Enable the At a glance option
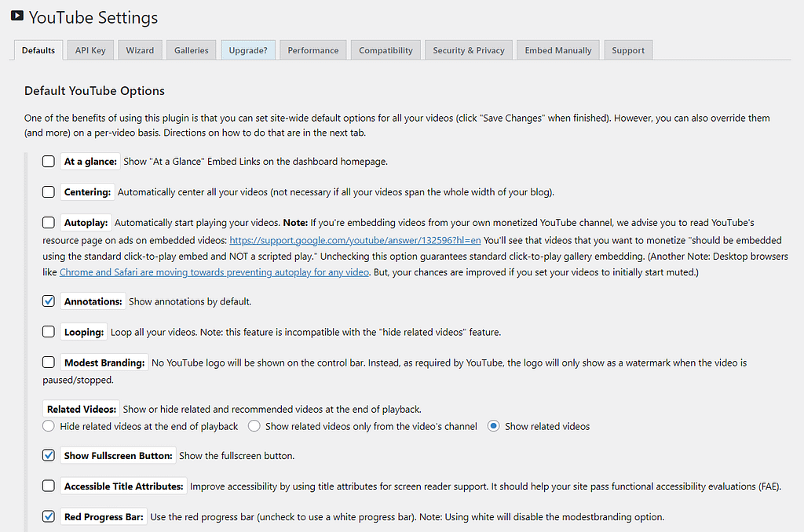The width and height of the screenshot is (804, 532). click(x=48, y=161)
